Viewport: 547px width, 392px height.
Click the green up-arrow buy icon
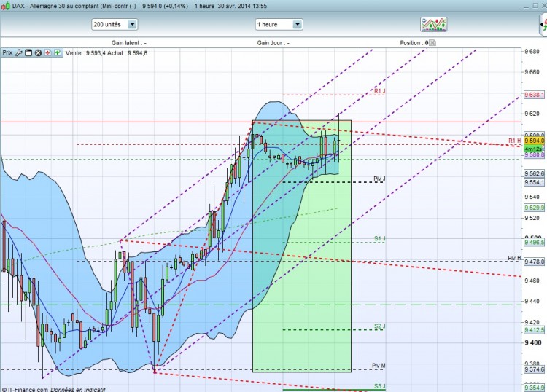[58, 53]
